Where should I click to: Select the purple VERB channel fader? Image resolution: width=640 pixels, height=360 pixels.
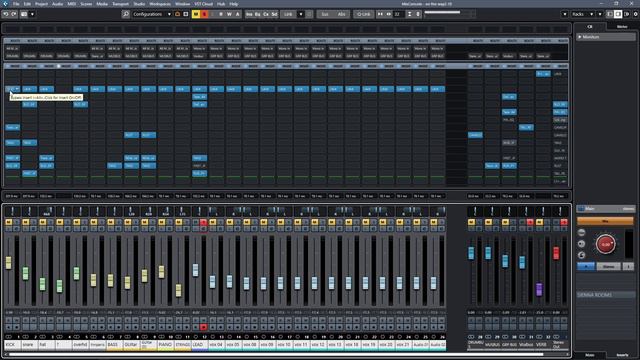click(x=539, y=289)
